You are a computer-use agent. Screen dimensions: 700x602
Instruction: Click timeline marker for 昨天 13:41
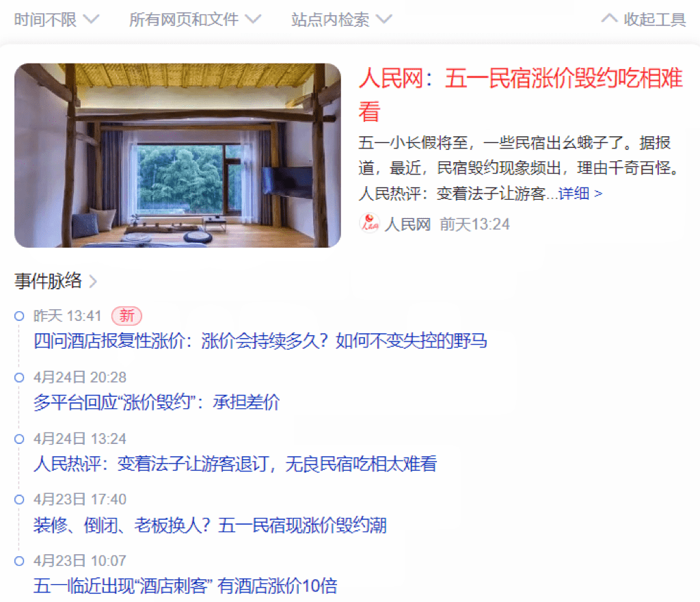click(19, 316)
